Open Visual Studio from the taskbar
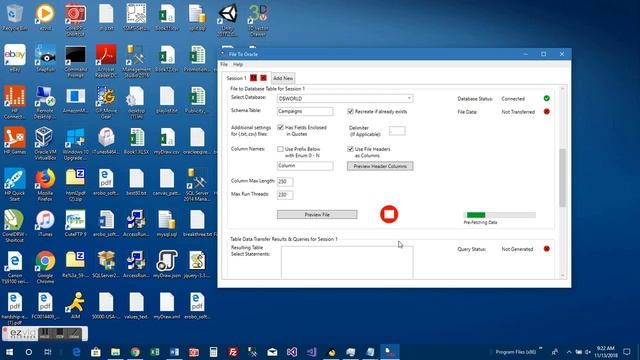640x360 pixels. click(292, 351)
